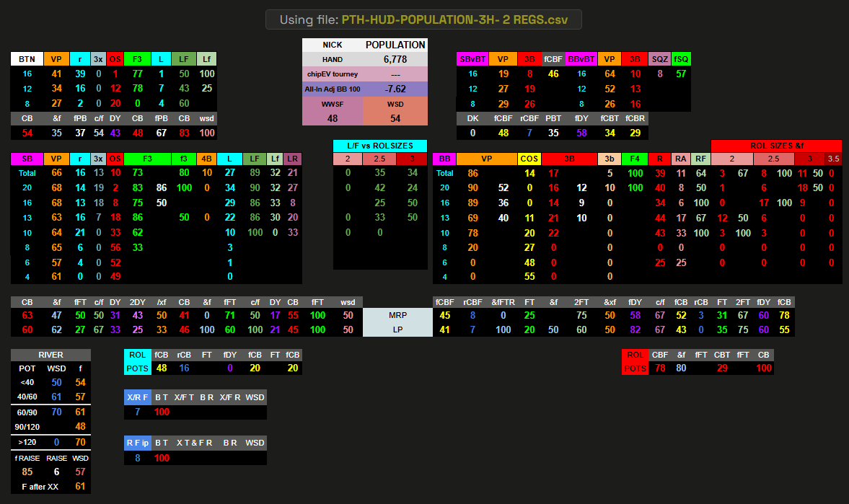Click the 6,778 hand count value
The image size is (849, 504).
click(395, 59)
